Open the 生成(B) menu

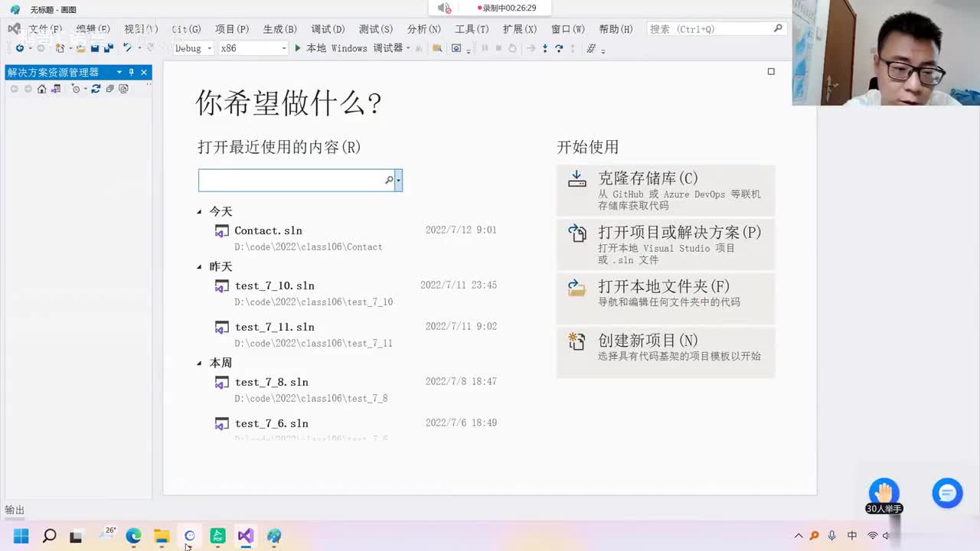pos(280,29)
